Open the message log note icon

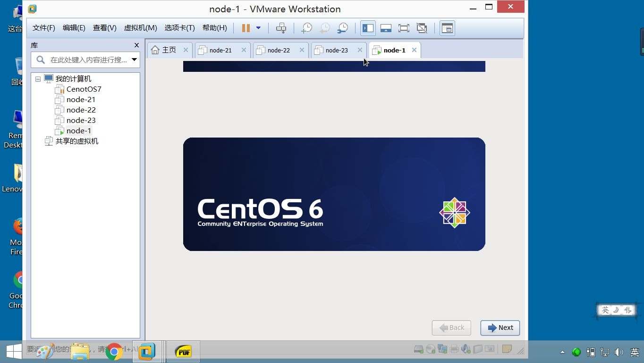[x=507, y=349]
